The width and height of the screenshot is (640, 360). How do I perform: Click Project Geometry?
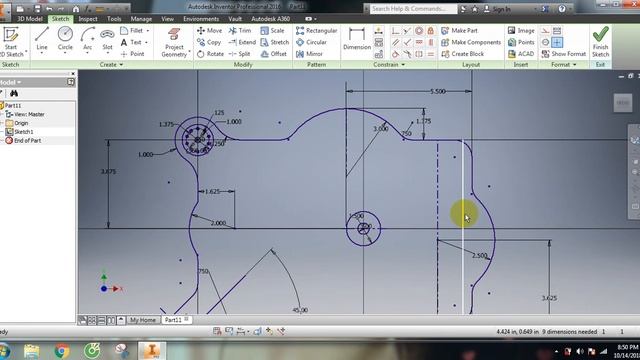coord(174,43)
